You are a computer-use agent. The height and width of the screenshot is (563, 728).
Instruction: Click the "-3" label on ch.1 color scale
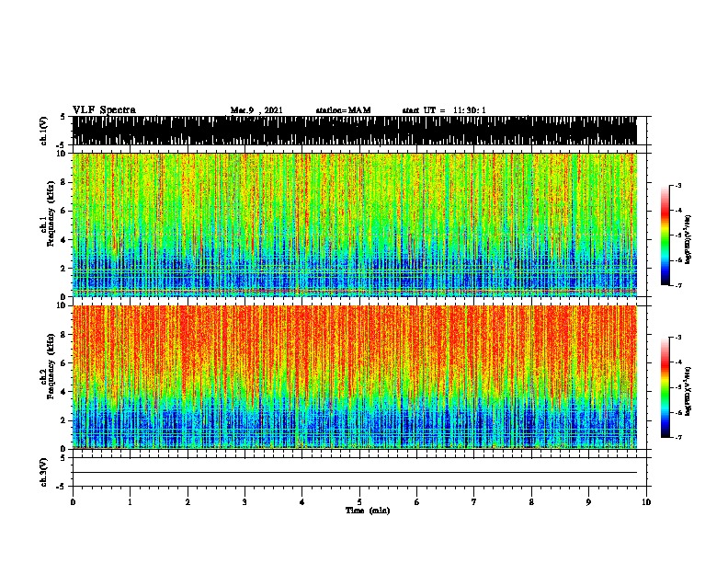pyautogui.click(x=677, y=185)
